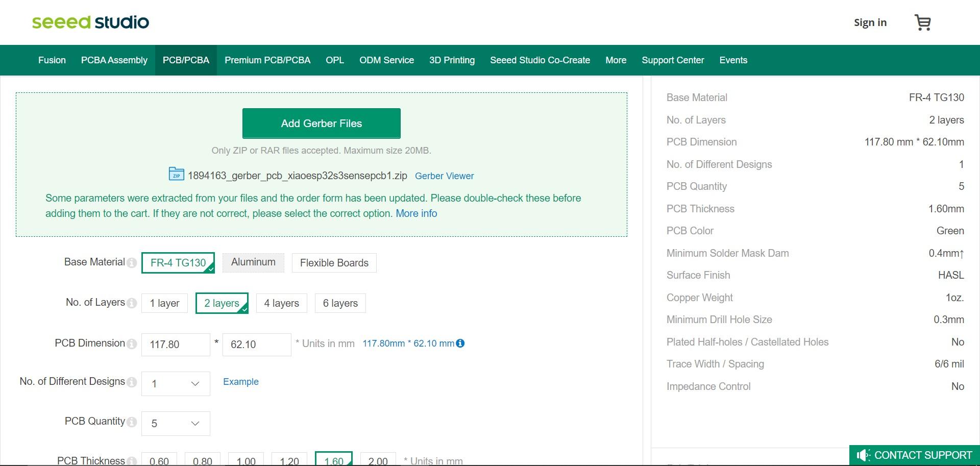Viewport: 980px width, 466px height.
Task: Select 1.00 PCB thickness
Action: pos(246,459)
